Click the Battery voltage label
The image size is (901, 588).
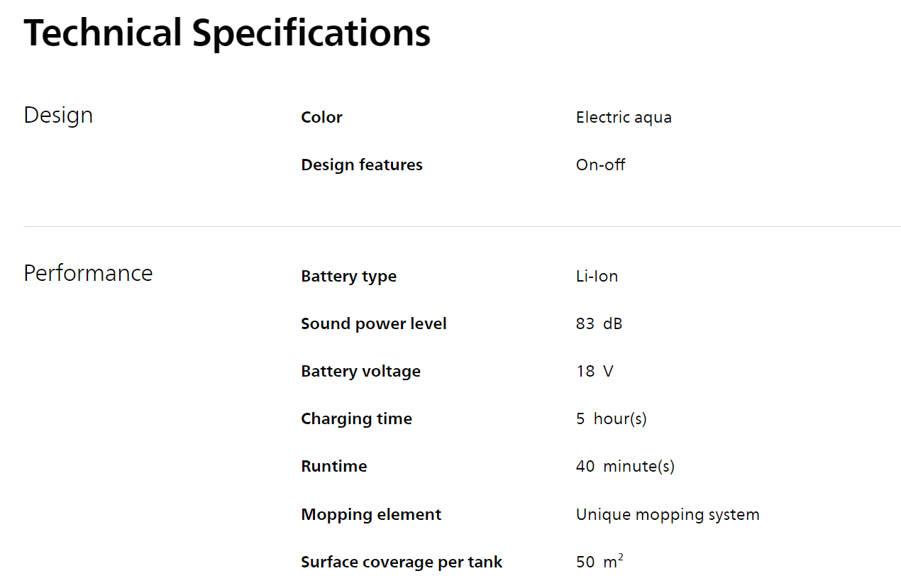point(360,371)
